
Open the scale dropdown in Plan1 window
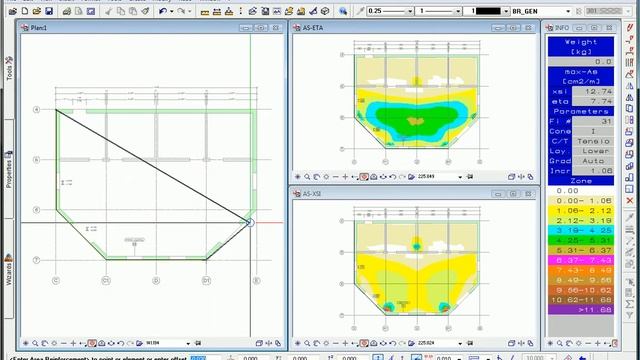(x=188, y=343)
